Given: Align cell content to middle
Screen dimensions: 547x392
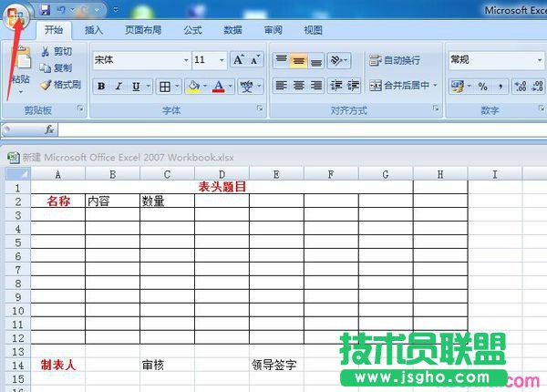Looking at the screenshot, I should click(298, 60).
